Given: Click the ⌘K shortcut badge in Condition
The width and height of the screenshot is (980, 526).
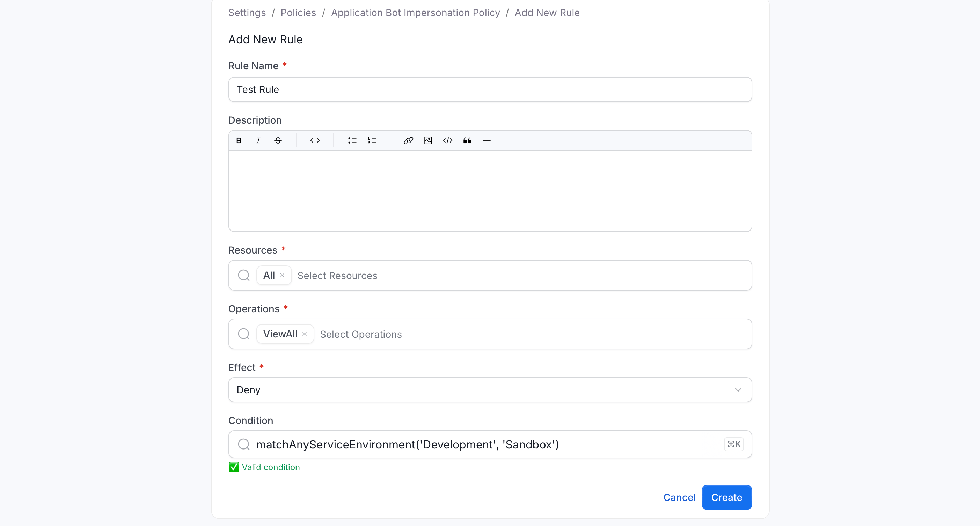Looking at the screenshot, I should [733, 444].
